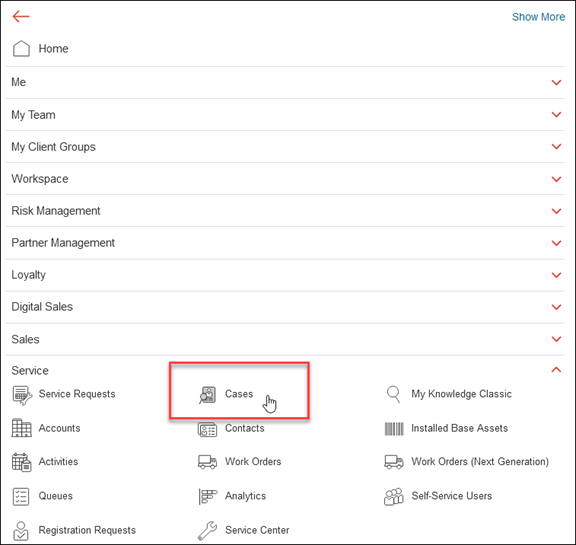Viewport: 576px width, 545px height.
Task: Click the Service Center wrench icon
Action: (x=208, y=531)
